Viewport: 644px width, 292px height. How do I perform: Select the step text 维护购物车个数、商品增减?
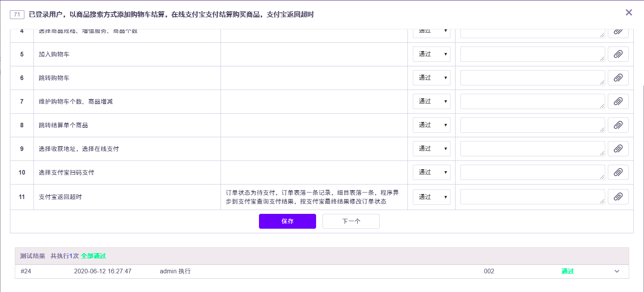coord(76,102)
